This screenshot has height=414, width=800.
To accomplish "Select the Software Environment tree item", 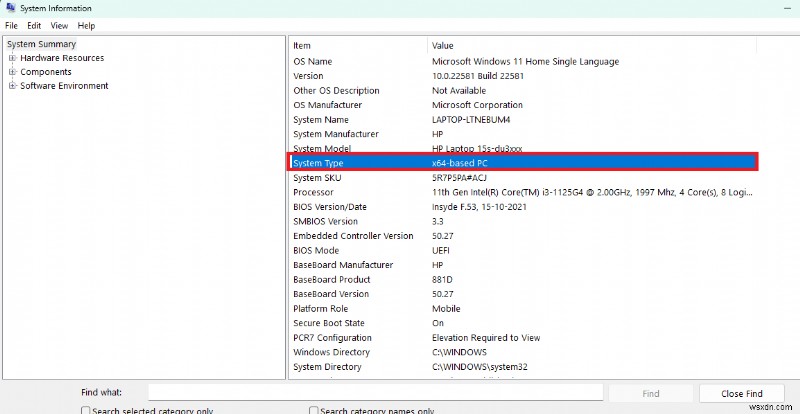I will point(64,86).
